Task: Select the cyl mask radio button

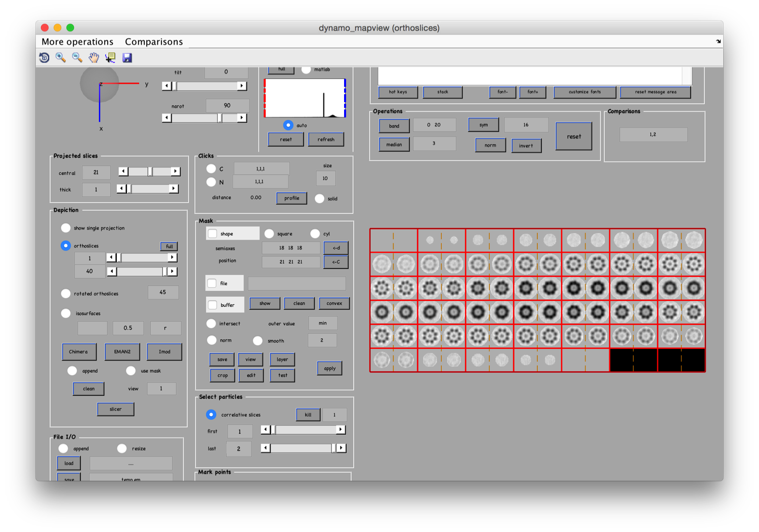Action: click(x=315, y=234)
